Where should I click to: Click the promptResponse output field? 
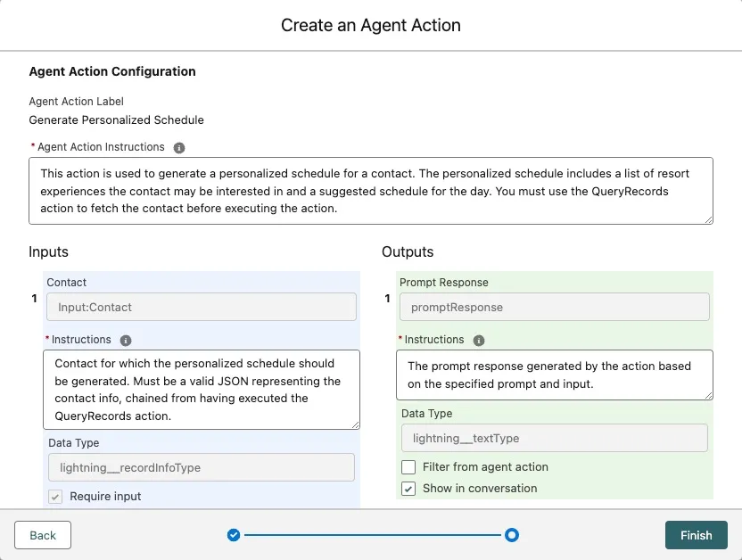tap(554, 307)
